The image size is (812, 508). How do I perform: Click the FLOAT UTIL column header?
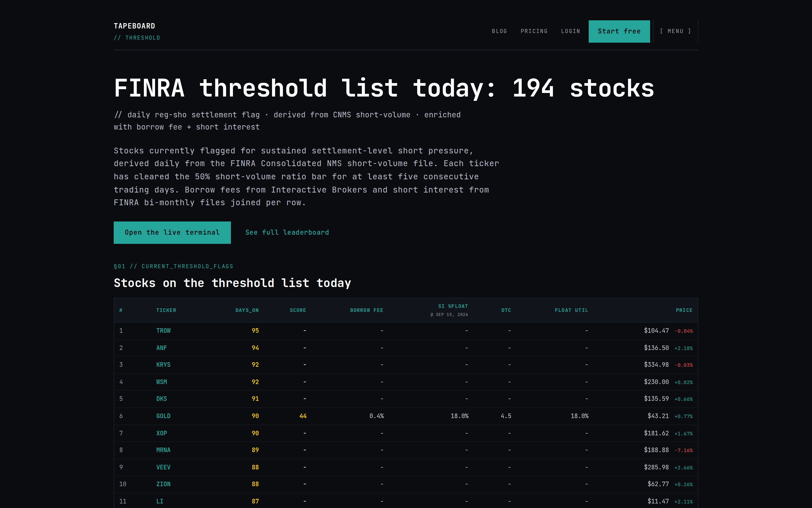click(x=571, y=310)
